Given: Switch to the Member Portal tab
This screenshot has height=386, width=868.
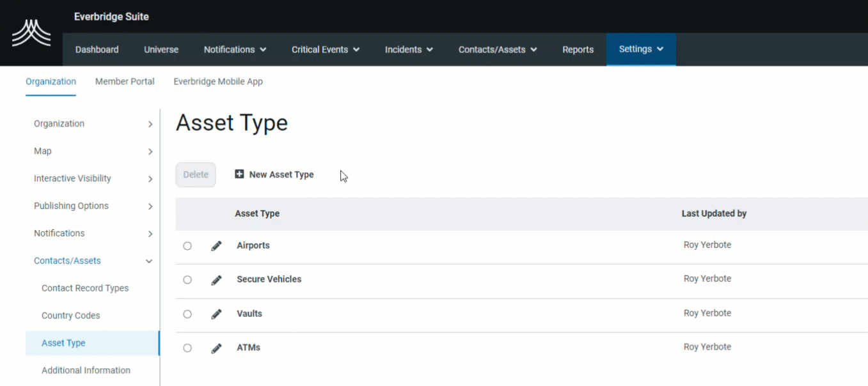Looking at the screenshot, I should [x=125, y=82].
